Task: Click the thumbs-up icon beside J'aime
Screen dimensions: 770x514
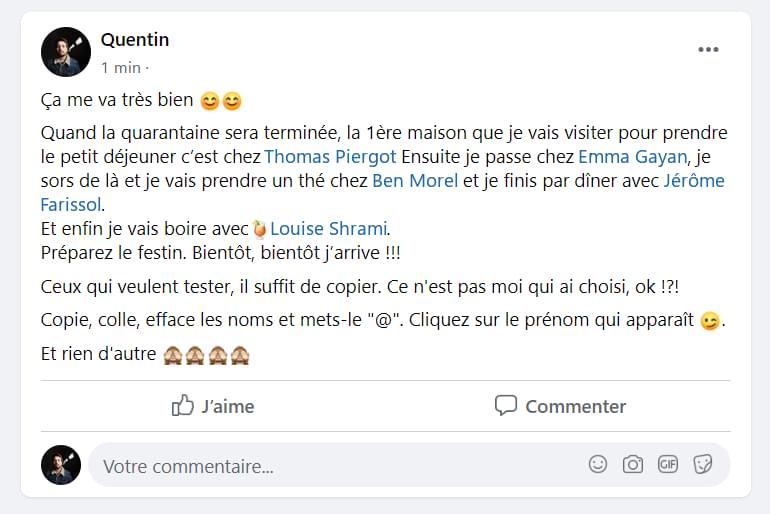Action: [183, 405]
